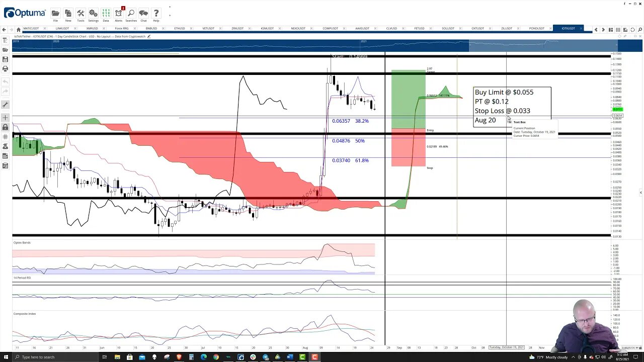The image size is (644, 362).
Task: Click the red stop loss zone
Action: (x=408, y=147)
